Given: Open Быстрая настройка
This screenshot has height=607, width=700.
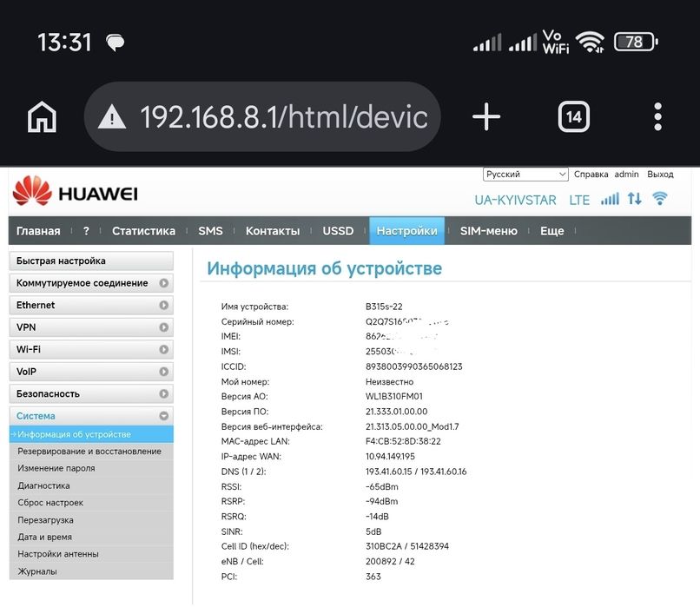Looking at the screenshot, I should coord(91,261).
